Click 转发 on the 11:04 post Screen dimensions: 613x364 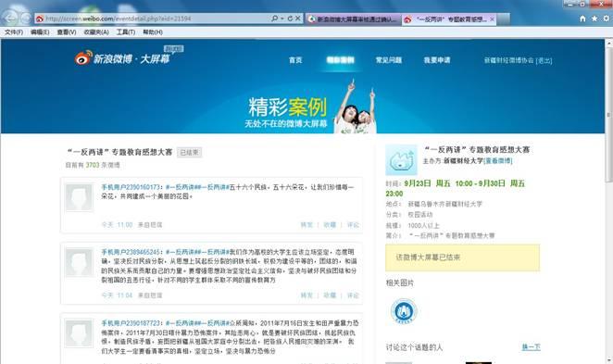(x=306, y=295)
